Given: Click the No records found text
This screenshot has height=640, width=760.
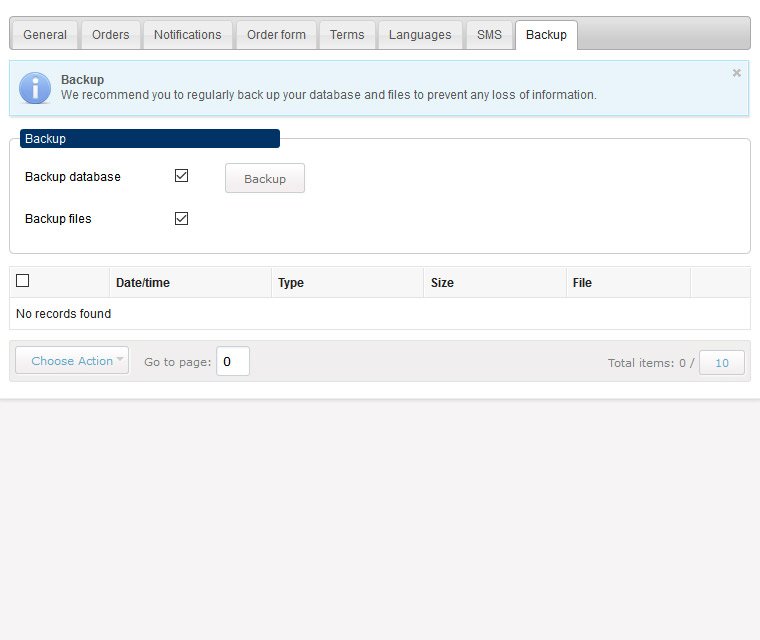Looking at the screenshot, I should [63, 314].
